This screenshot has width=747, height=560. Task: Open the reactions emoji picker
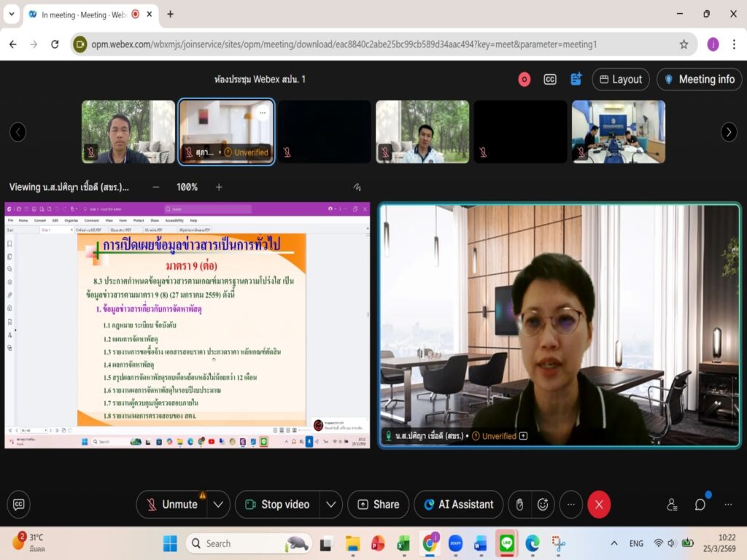coord(543,505)
